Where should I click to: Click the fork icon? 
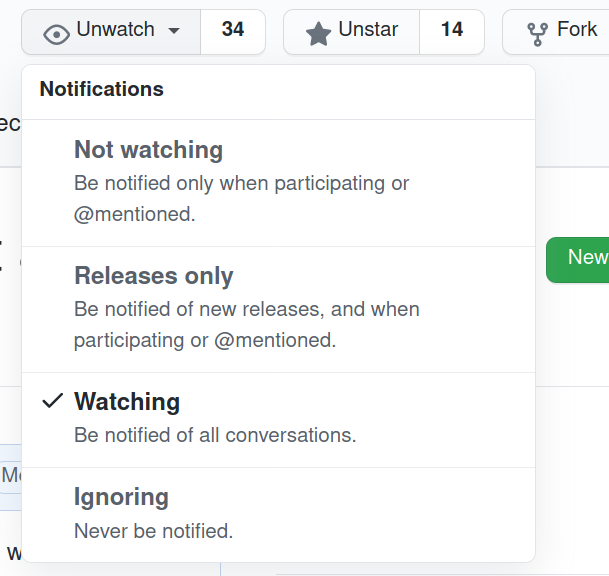[x=538, y=34]
